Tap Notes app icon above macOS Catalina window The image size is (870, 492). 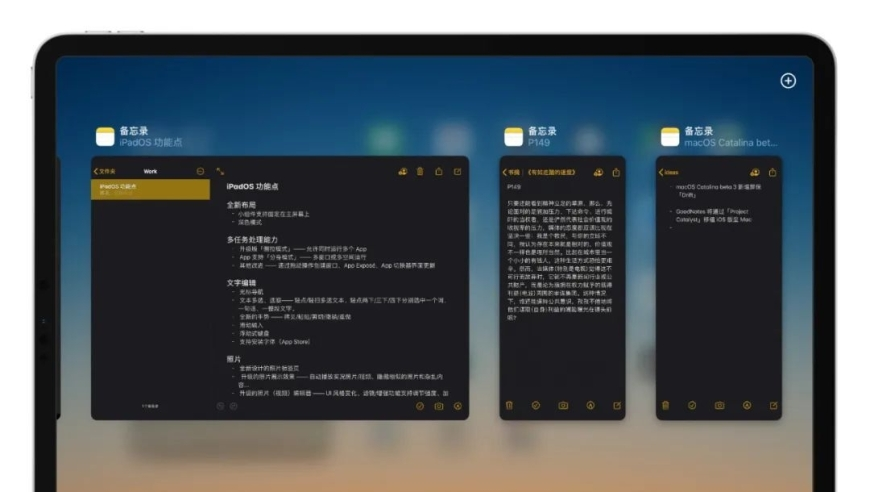click(x=670, y=136)
